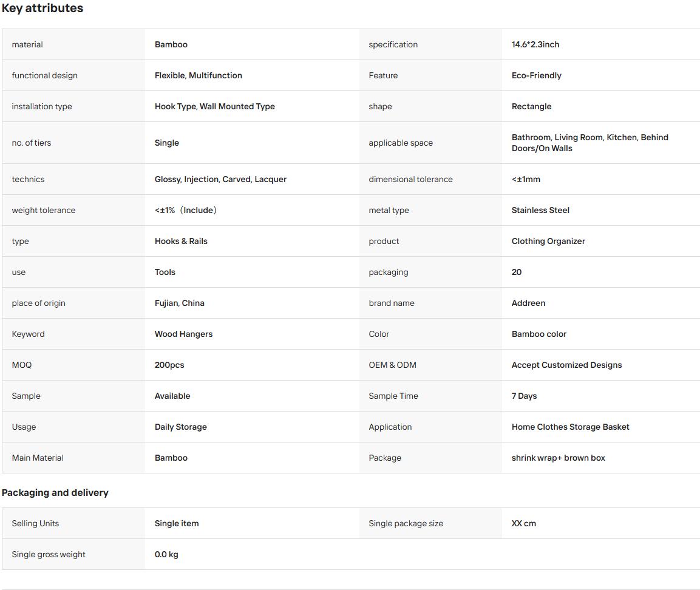Click the Accept Customized Designs value
The image size is (700, 590).
tap(566, 365)
